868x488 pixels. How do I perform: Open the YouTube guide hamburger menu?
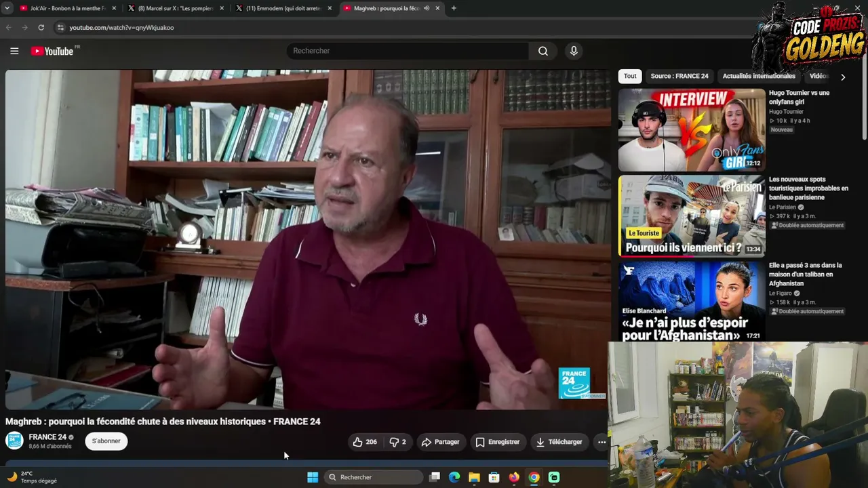(14, 51)
